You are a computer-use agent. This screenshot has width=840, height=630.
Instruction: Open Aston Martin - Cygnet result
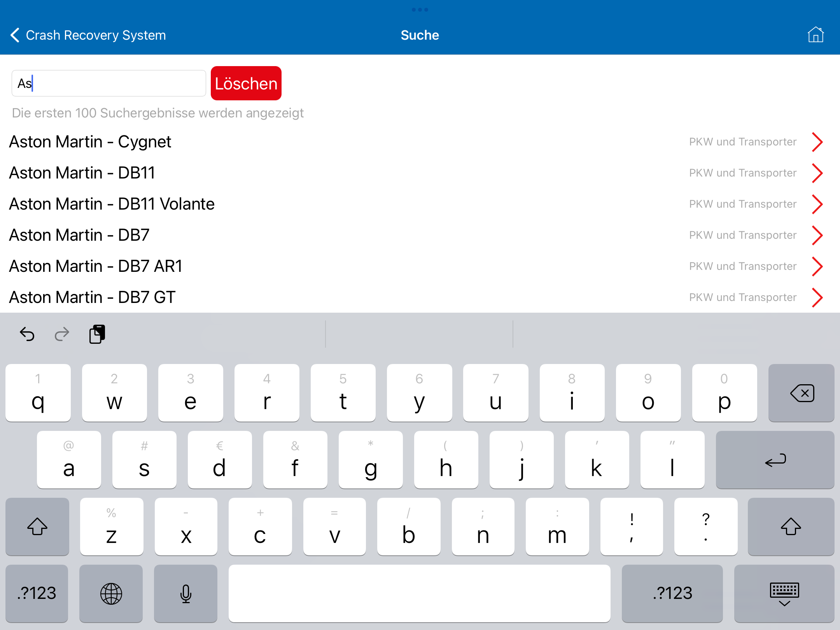pyautogui.click(x=420, y=142)
